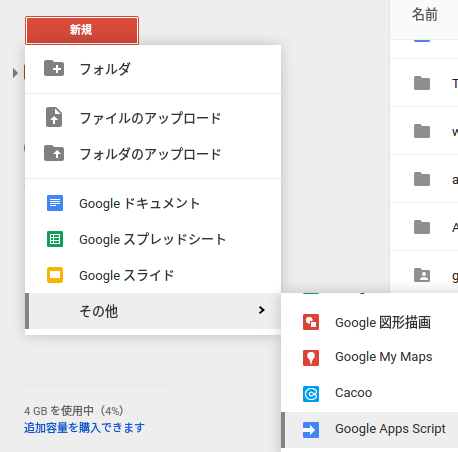Viewport: 458px width, 452px height.
Task: Create a new Google スプレッドシート
Action: coord(153,239)
